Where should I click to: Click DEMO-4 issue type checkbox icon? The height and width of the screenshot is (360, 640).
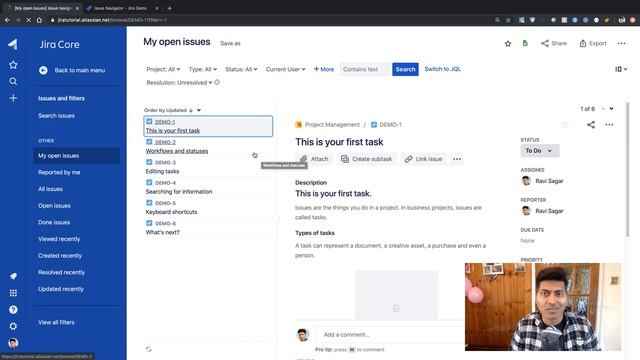tap(149, 182)
